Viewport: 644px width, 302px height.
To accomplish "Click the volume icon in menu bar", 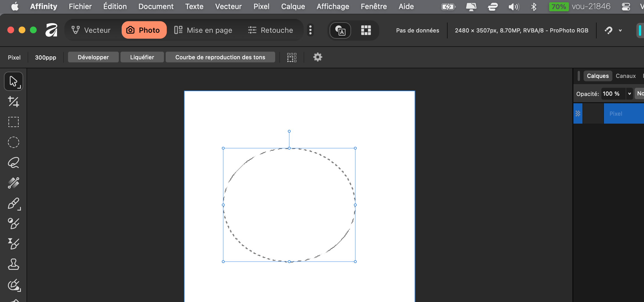I will click(514, 6).
